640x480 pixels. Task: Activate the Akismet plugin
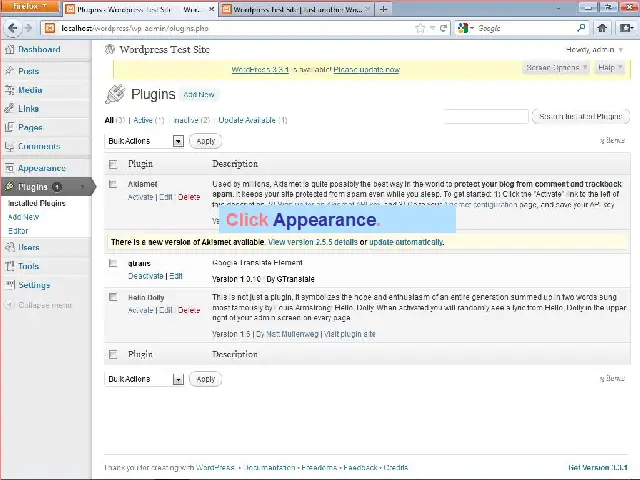point(140,197)
